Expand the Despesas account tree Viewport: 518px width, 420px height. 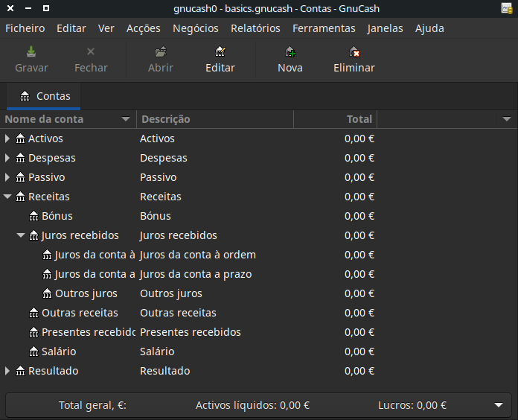click(7, 158)
